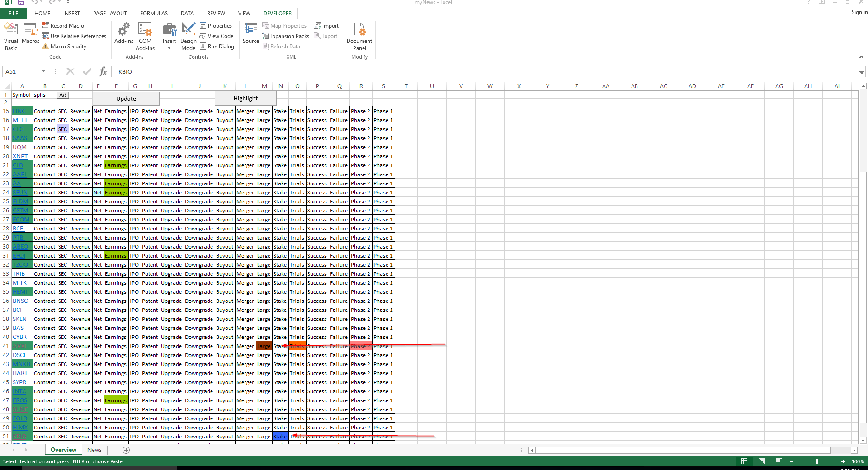868x470 pixels.
Task: Click Sign in
Action: 859,12
